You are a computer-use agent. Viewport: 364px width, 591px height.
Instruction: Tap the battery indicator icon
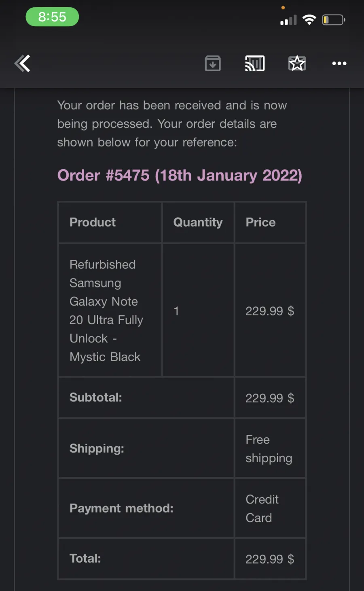[x=333, y=19]
